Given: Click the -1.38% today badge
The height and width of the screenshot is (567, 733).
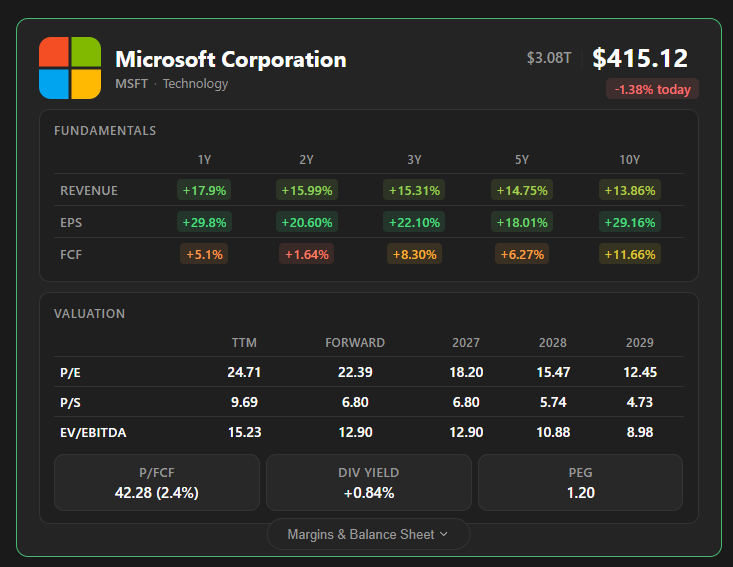Looking at the screenshot, I should (652, 89).
